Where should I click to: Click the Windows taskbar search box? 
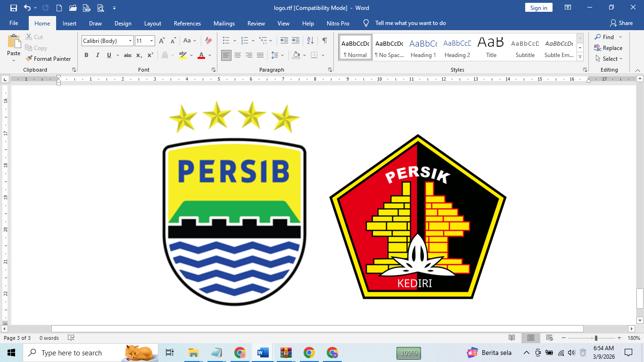pyautogui.click(x=90, y=353)
